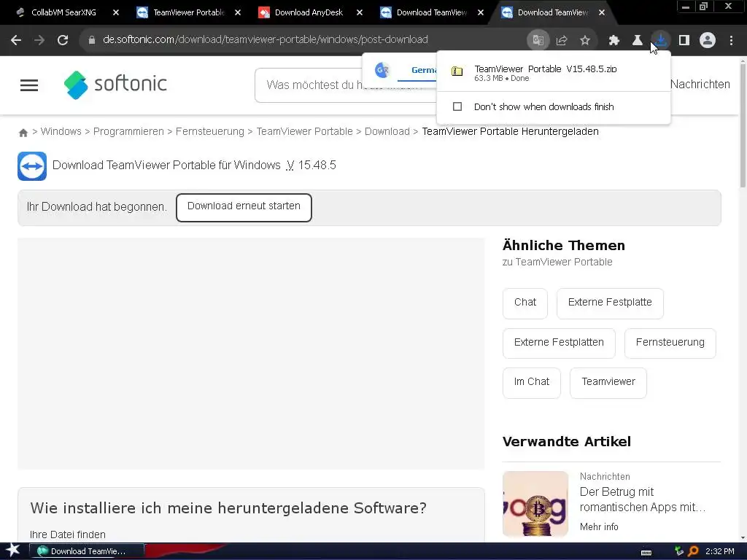Viewport: 747px width, 560px height.
Task: Open Nachrichten header link
Action: pos(700,85)
